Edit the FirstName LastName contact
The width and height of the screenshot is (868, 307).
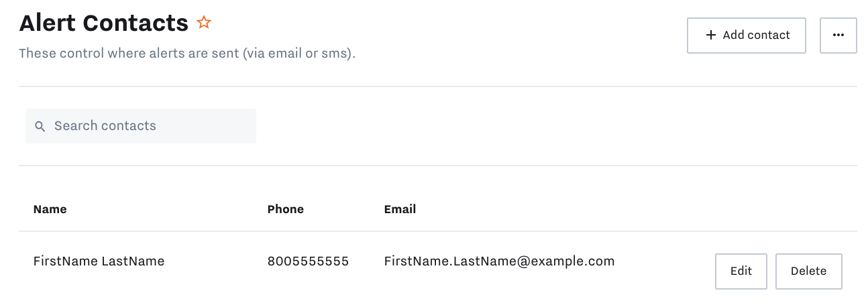pos(741,271)
